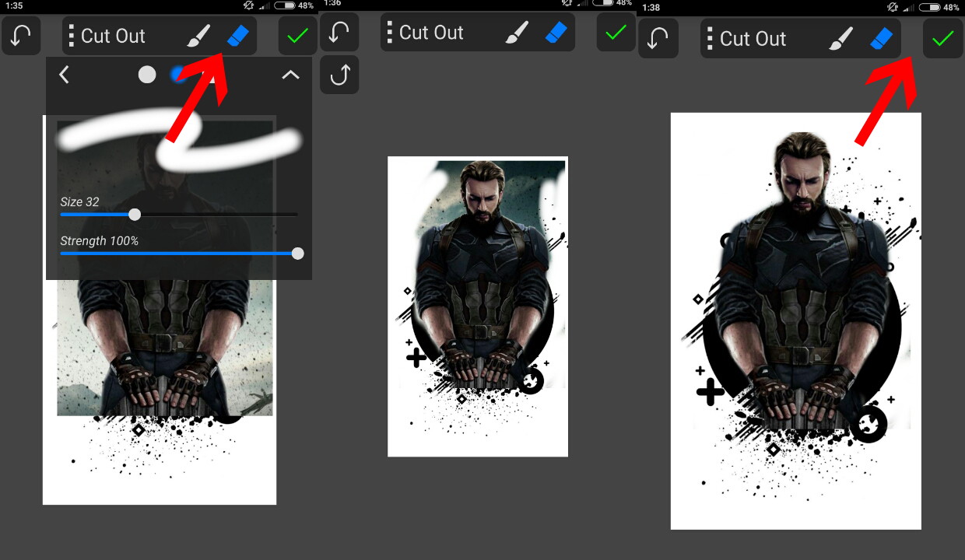Image resolution: width=965 pixels, height=560 pixels.
Task: Apply the cut out with the middle green checkmark
Action: (x=616, y=33)
